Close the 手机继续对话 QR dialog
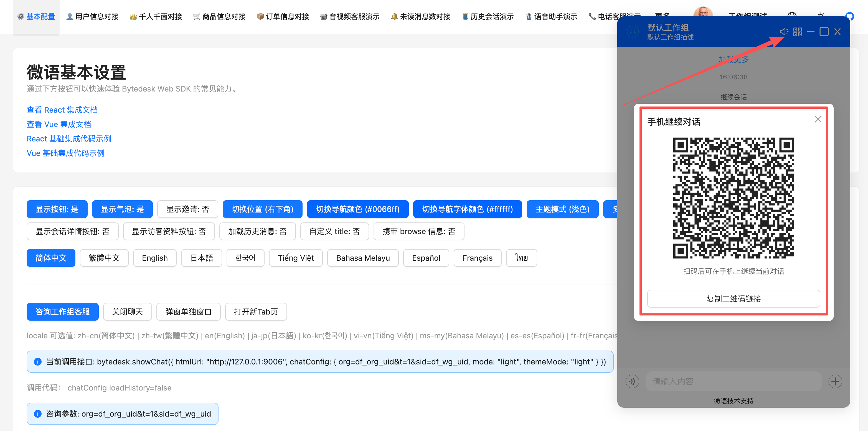Screen dimensions: 868x431 click(818, 119)
